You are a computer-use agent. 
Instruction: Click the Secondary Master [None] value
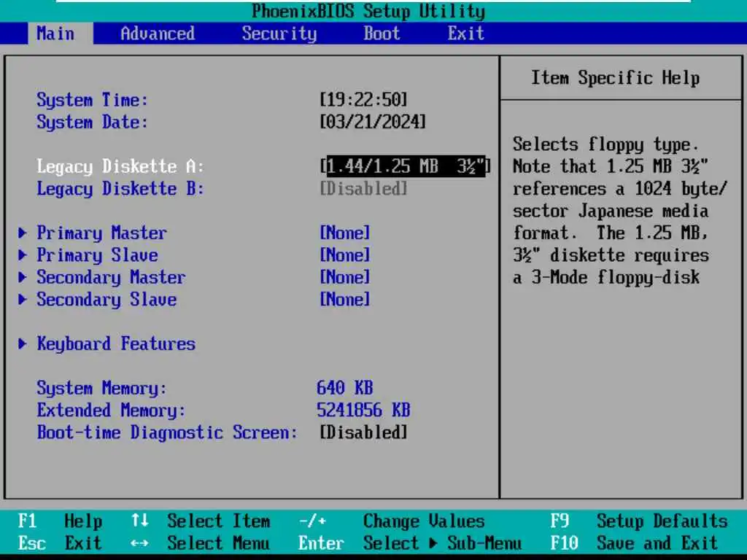[345, 277]
